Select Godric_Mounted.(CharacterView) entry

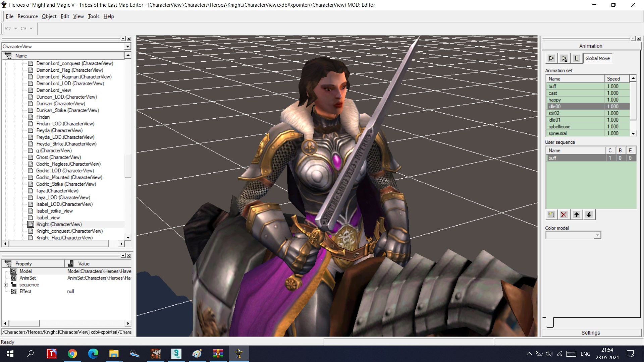pyautogui.click(x=69, y=177)
